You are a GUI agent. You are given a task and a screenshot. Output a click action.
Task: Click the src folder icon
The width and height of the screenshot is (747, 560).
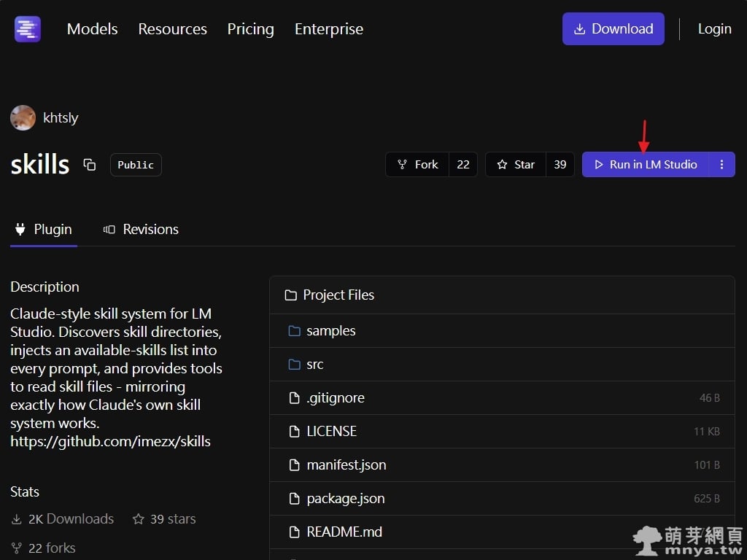[x=295, y=365]
